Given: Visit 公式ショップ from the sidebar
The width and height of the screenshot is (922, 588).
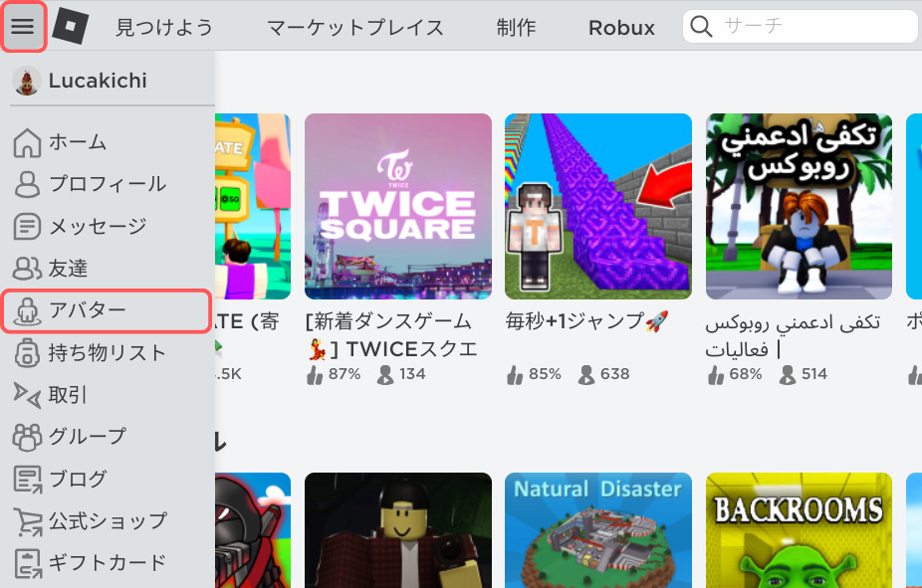Looking at the screenshot, I should 108,520.
